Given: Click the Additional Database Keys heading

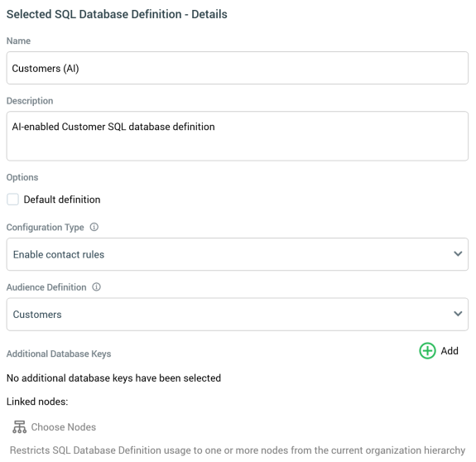Looking at the screenshot, I should coord(59,354).
